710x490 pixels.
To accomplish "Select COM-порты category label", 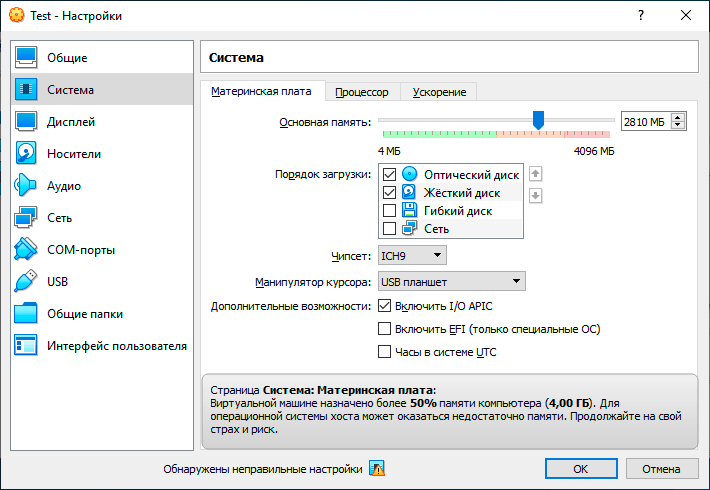I will pyautogui.click(x=81, y=250).
